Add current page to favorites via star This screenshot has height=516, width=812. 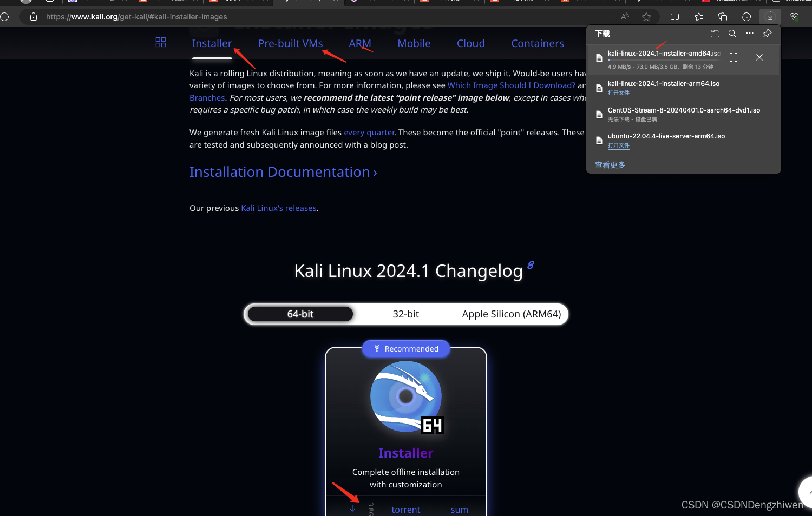pyautogui.click(x=646, y=17)
